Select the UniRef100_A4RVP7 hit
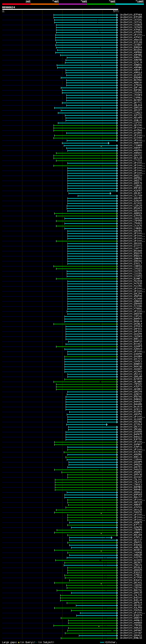The height and width of the screenshot is (644, 146). (131, 148)
